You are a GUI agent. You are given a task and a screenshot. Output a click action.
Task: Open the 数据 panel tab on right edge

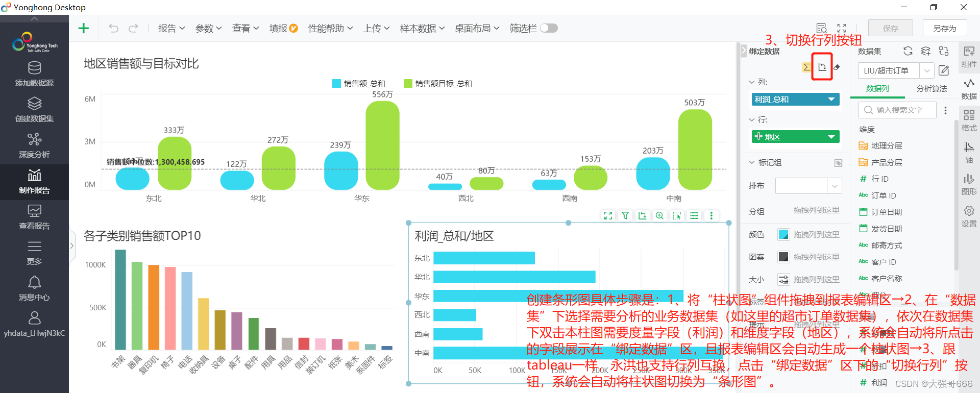tap(969, 89)
